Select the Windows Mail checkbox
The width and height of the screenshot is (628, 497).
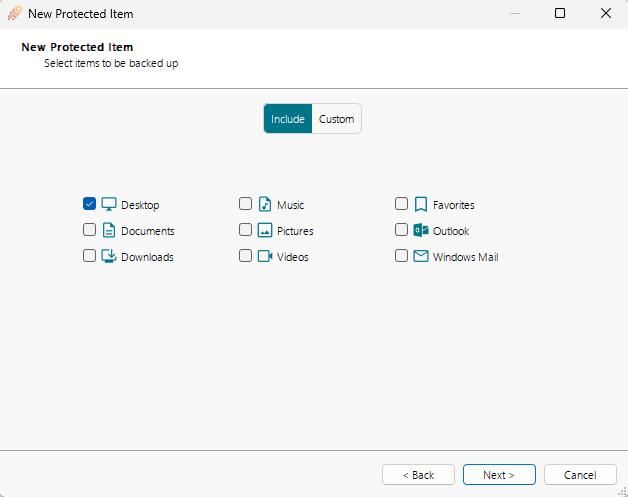pos(401,256)
